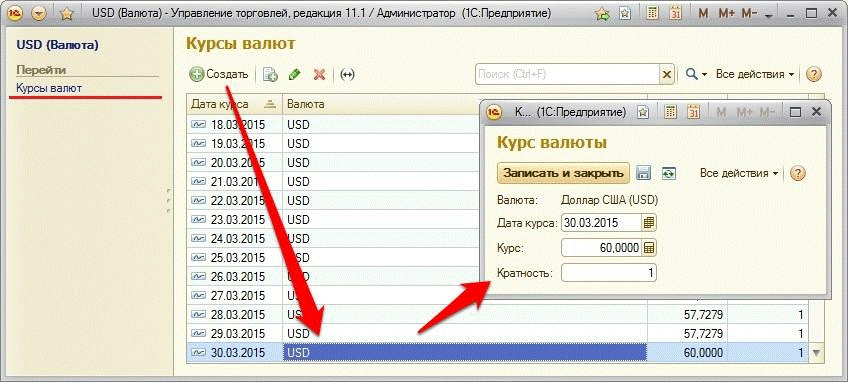Screen dimensions: 848x382
Task: Click Создать to add a new rate
Action: point(219,74)
